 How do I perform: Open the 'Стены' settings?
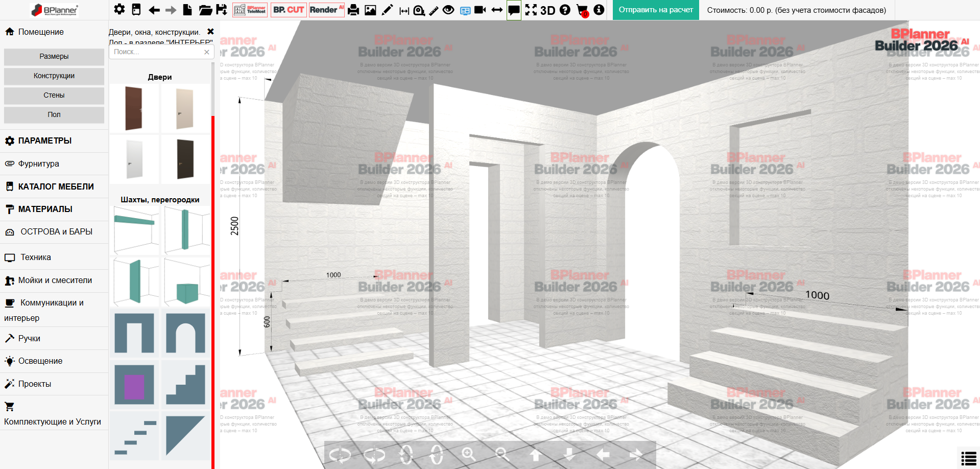coord(54,96)
